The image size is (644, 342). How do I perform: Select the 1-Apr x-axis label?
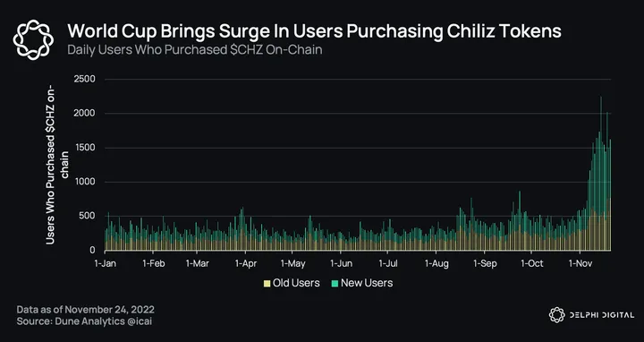[246, 263]
